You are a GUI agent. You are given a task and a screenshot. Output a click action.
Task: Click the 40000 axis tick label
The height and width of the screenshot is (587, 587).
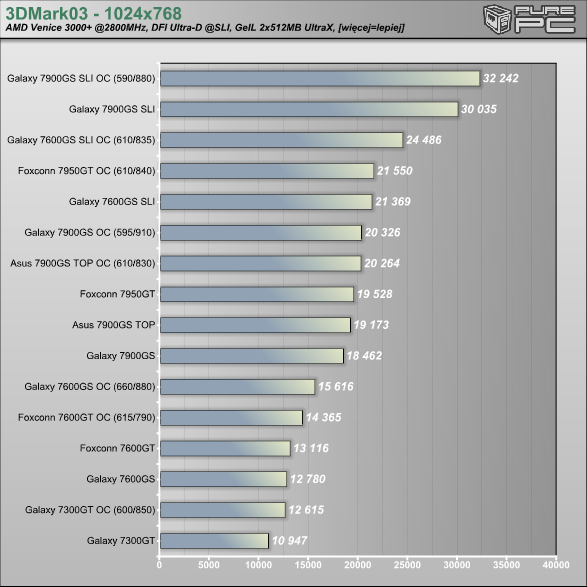tap(556, 565)
